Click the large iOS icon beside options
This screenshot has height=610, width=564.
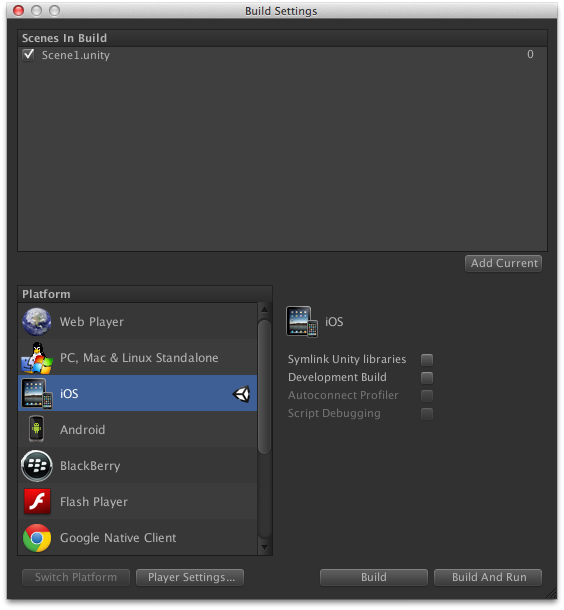302,322
